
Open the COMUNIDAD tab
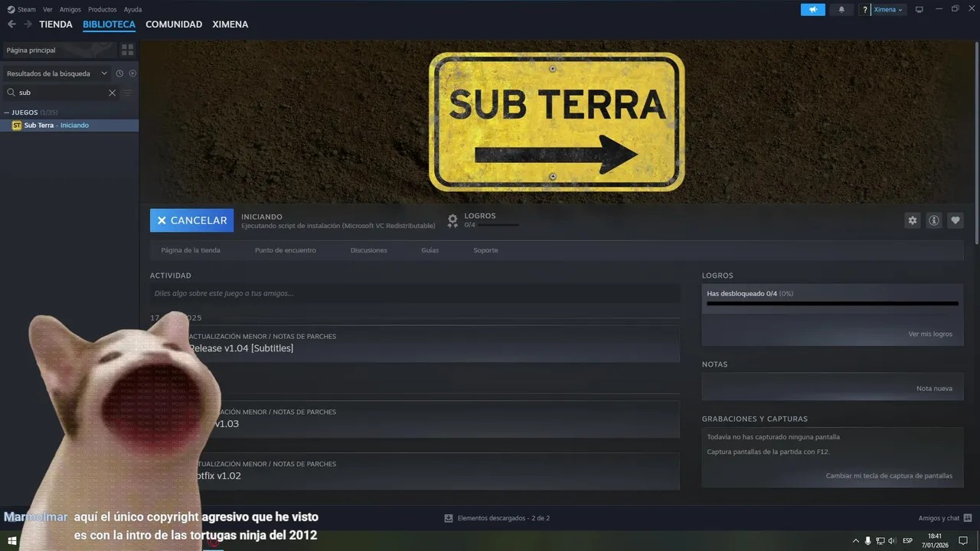click(174, 24)
